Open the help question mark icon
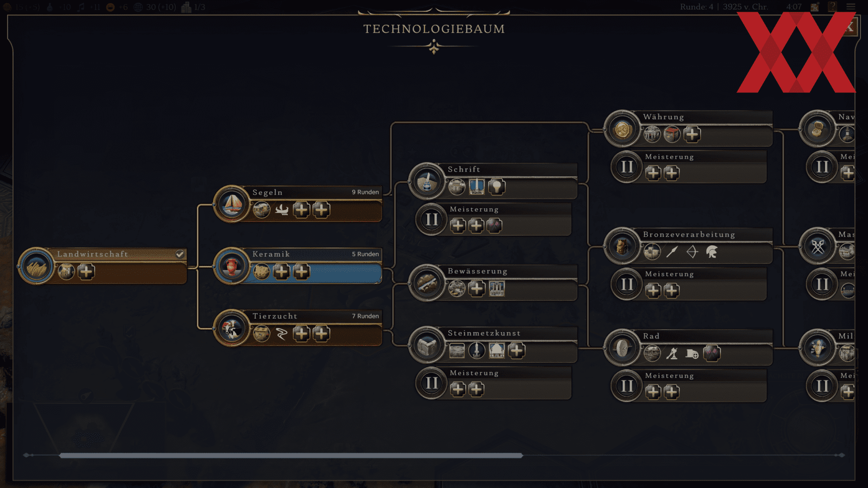This screenshot has width=868, height=488. [832, 7]
